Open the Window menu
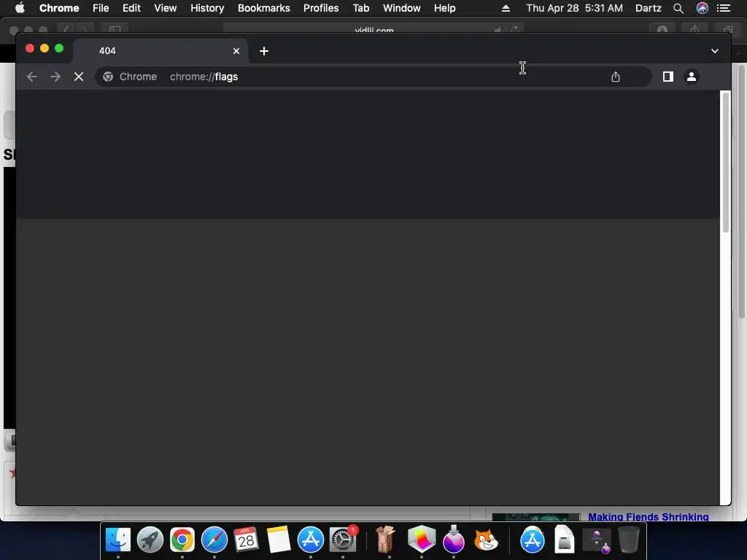The height and width of the screenshot is (560, 747). 402,8
